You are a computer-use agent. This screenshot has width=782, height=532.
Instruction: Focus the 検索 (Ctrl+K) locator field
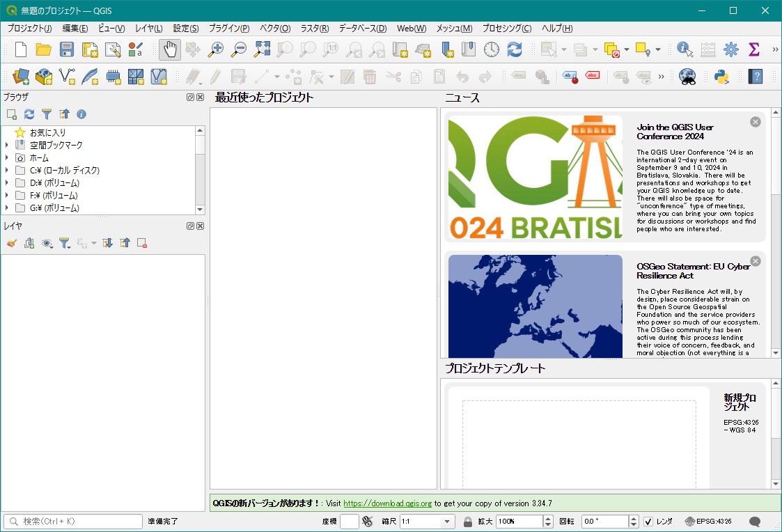(73, 522)
